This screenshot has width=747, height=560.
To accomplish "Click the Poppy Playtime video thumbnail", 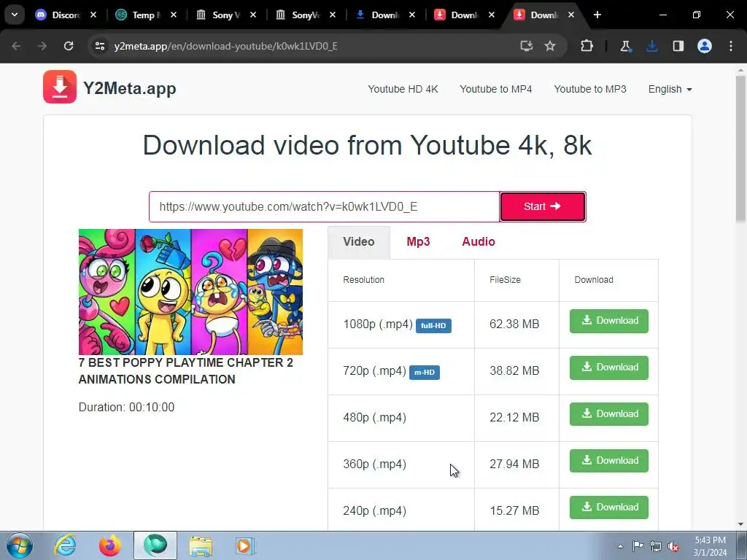I will coord(190,292).
